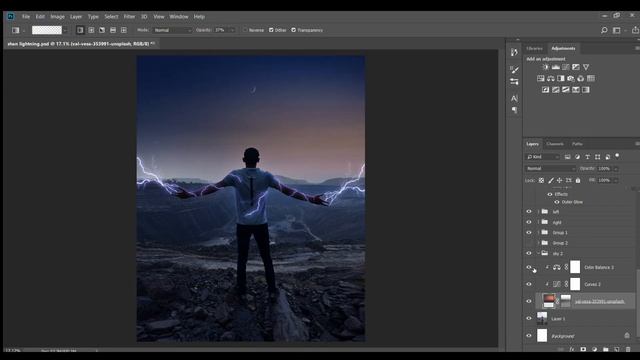Uncheck the Transparency option
Image resolution: width=640 pixels, height=360 pixels.
[293, 30]
